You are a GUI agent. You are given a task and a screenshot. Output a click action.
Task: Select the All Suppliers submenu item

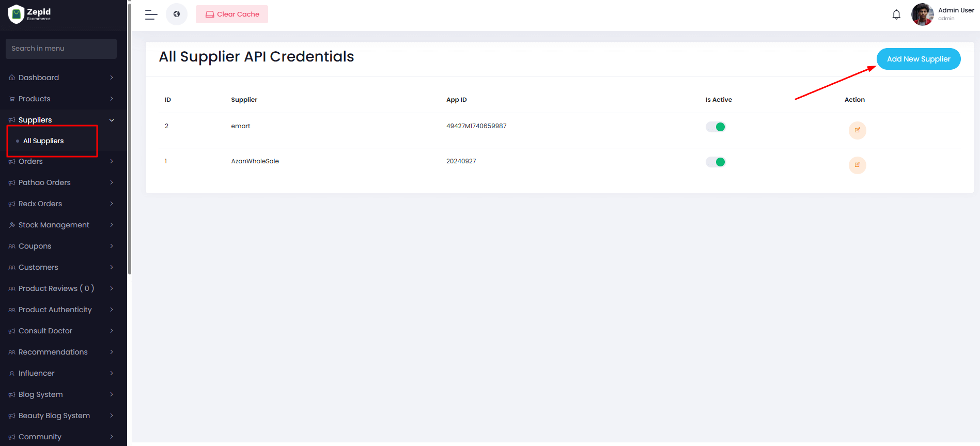[x=43, y=141]
